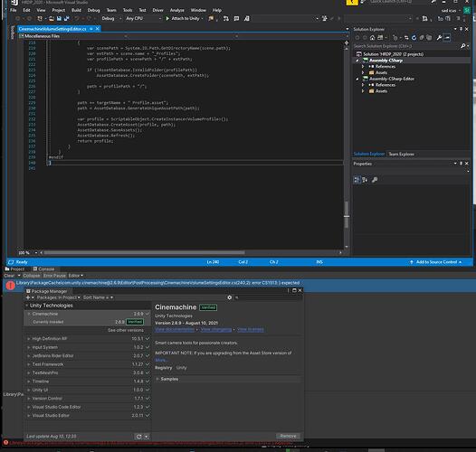Click the red error icon in Unity console
476x452 pixels.
tap(10, 285)
